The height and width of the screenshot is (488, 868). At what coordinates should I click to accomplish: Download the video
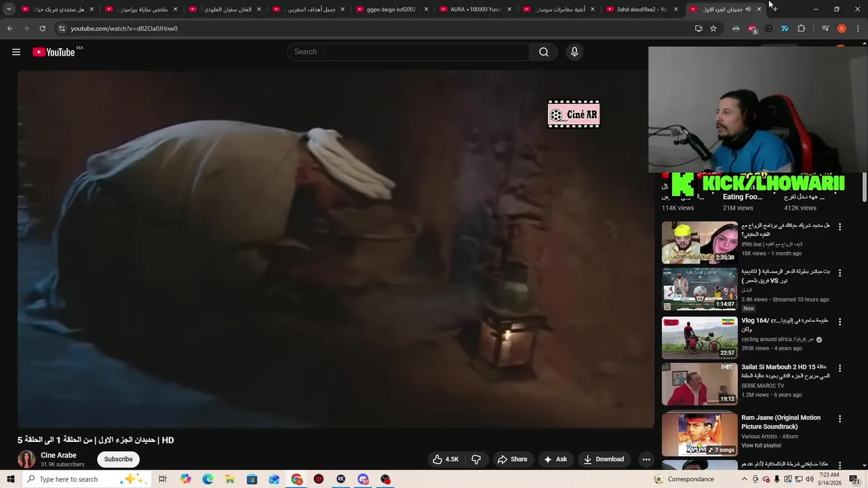pos(604,460)
